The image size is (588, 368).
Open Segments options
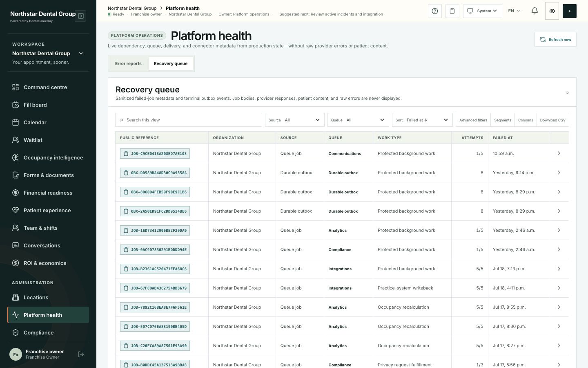[503, 120]
